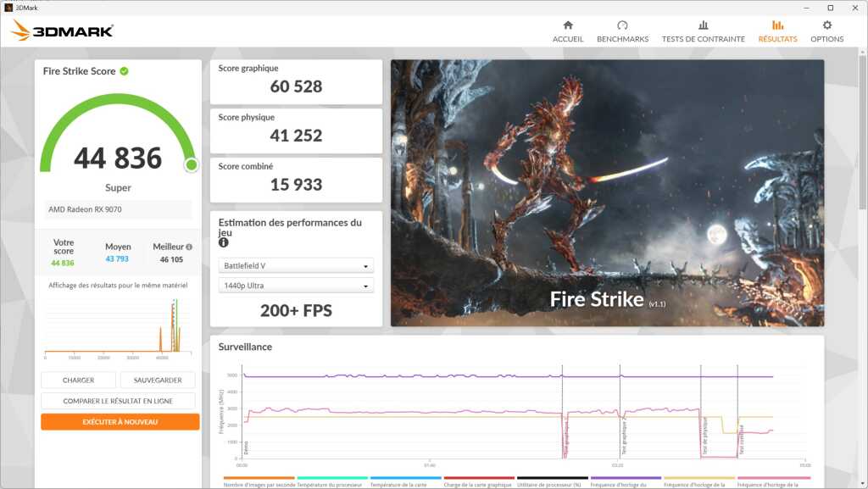868x489 pixels.
Task: Click the info icon under game performance estimation
Action: tap(224, 242)
